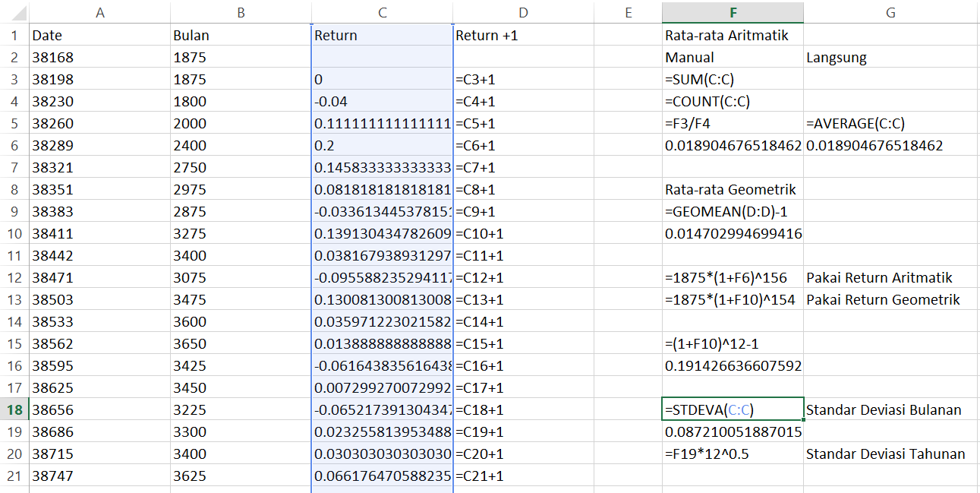Screen dimensions: 980x493
Task: Select the =AVERAGE(C:C) cell
Action: point(890,124)
